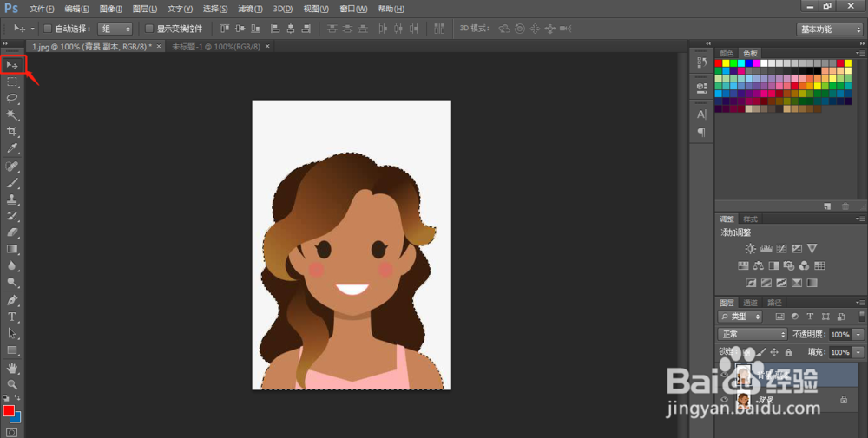The height and width of the screenshot is (438, 868).
Task: Open the auto-select 组 dropdown
Action: [x=115, y=29]
